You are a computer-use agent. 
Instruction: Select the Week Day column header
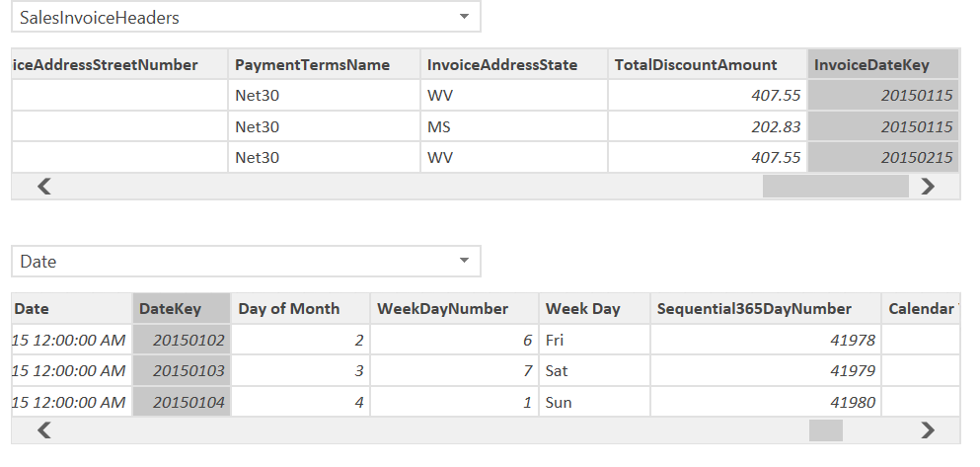[593, 309]
